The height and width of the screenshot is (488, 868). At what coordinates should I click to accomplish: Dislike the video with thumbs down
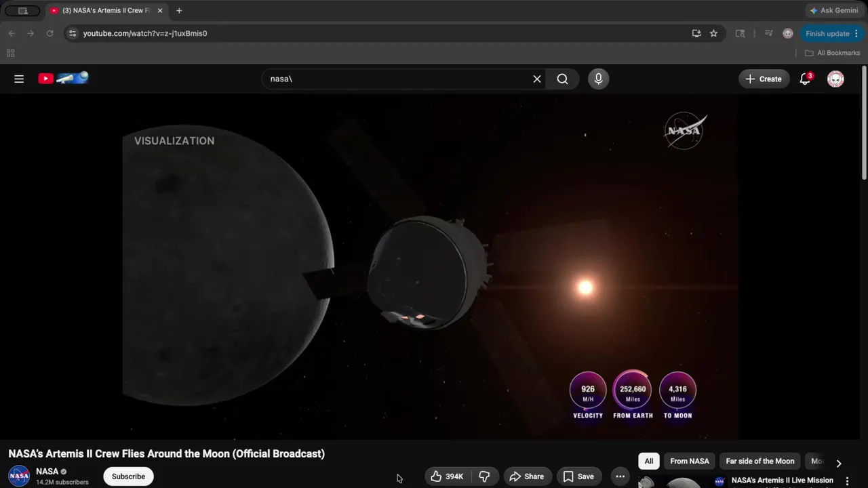coord(484,476)
